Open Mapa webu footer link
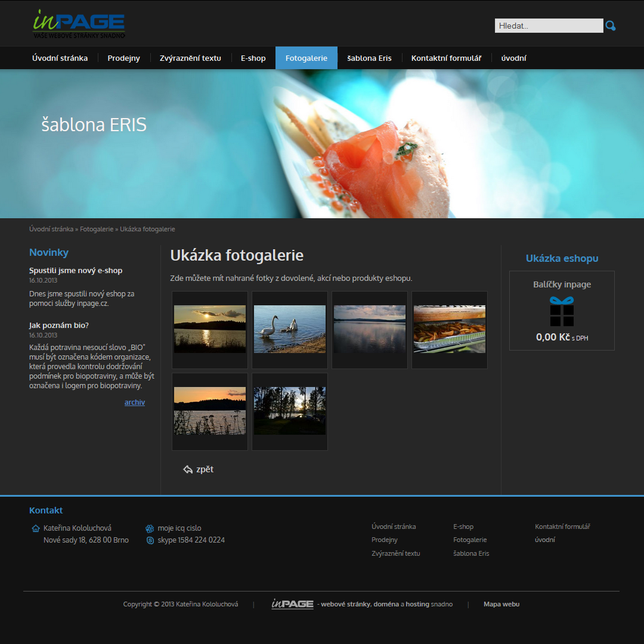The image size is (644, 644). (x=501, y=604)
